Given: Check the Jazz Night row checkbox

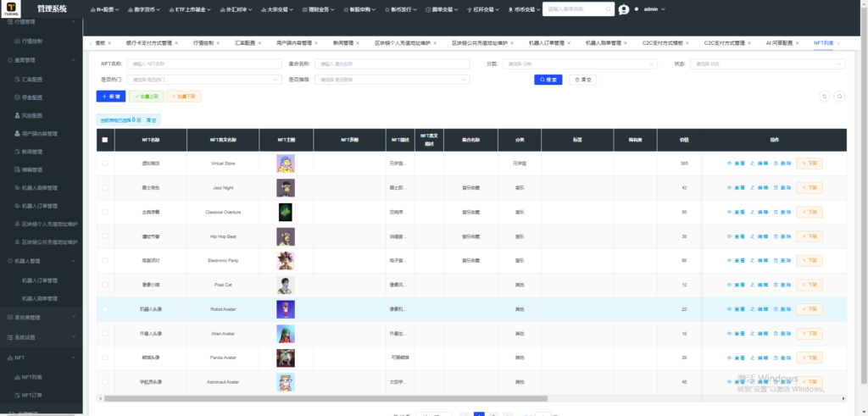Looking at the screenshot, I should tap(105, 188).
